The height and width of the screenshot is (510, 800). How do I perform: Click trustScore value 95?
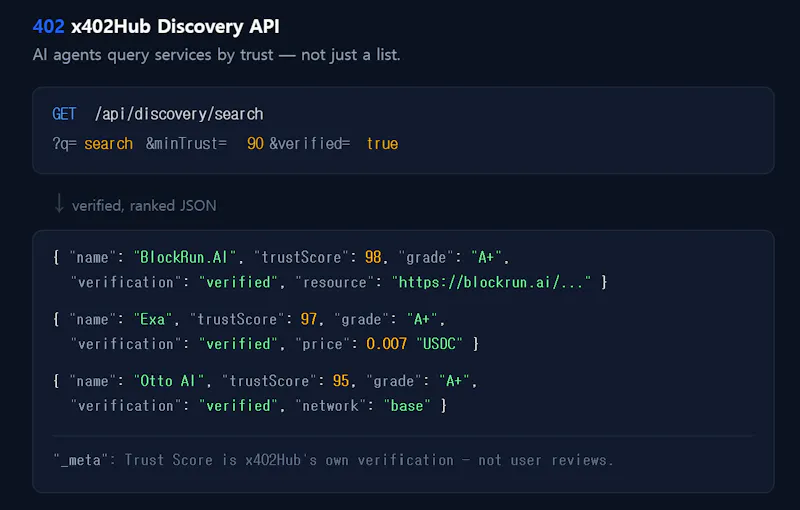(x=341, y=381)
